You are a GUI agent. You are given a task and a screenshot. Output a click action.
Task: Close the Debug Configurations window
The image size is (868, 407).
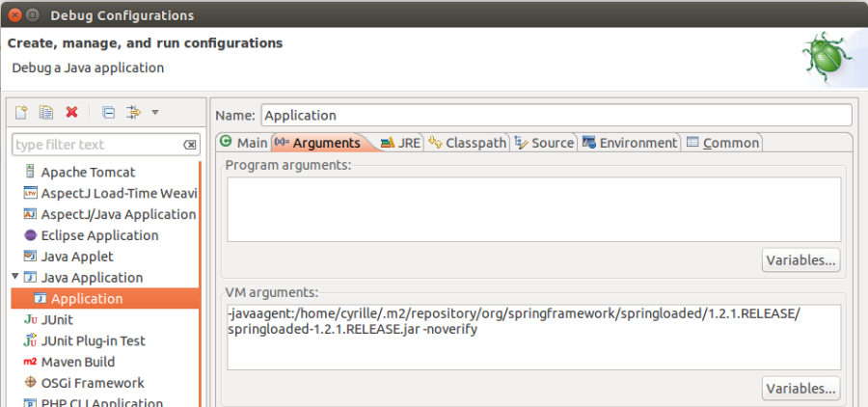14,15
